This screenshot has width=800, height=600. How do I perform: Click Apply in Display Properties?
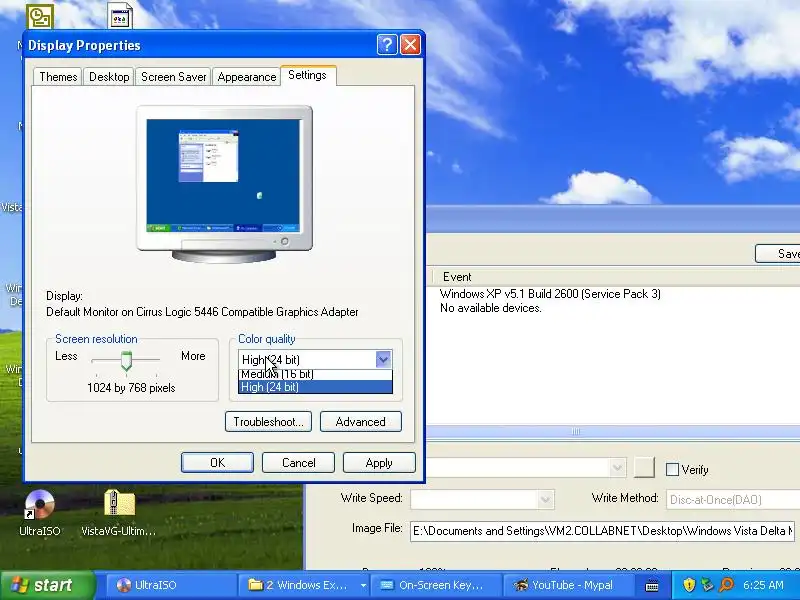pos(379,463)
